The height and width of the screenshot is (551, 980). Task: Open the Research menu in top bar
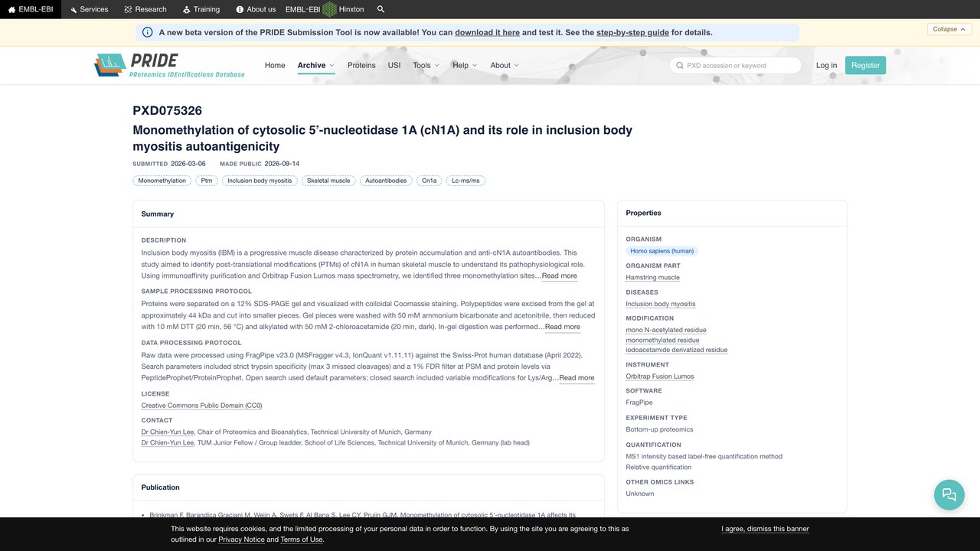click(145, 9)
